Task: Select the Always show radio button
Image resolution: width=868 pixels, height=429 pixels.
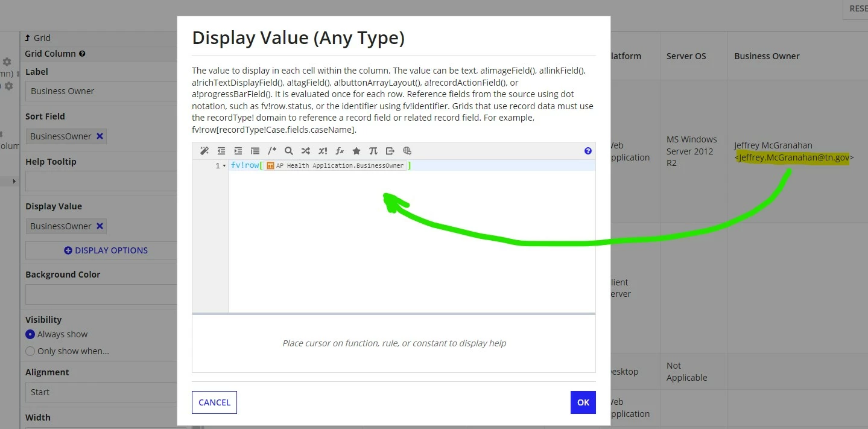Action: coord(30,334)
